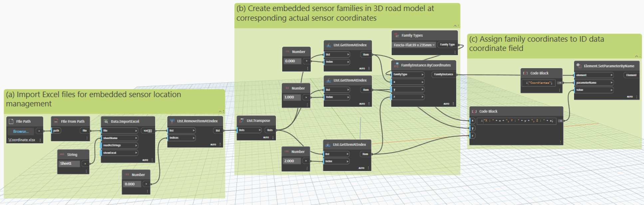The width and height of the screenshot is (644, 205).
Task: Click the 2.000 Number value field
Action: (291, 161)
